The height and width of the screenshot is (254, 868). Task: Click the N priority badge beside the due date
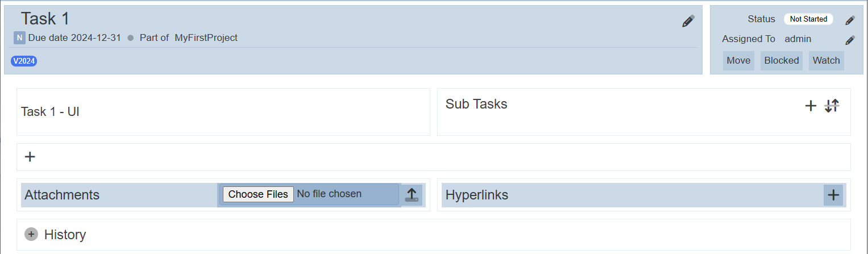19,38
